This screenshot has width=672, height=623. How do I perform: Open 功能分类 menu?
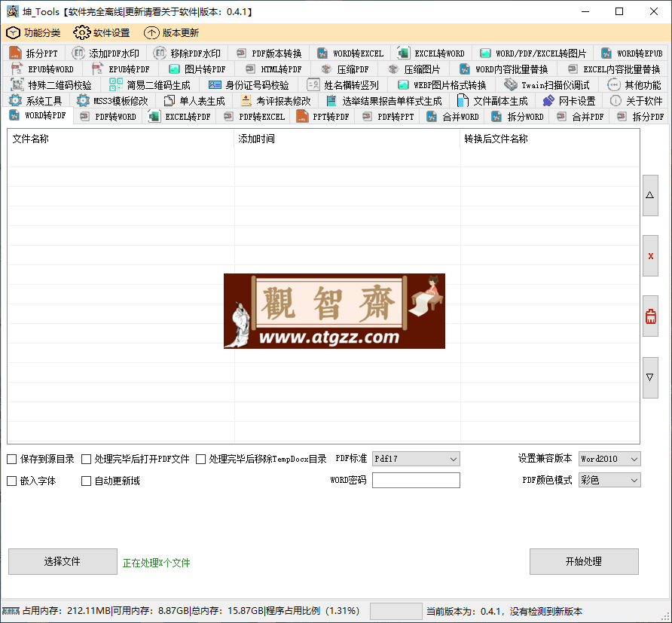point(33,33)
